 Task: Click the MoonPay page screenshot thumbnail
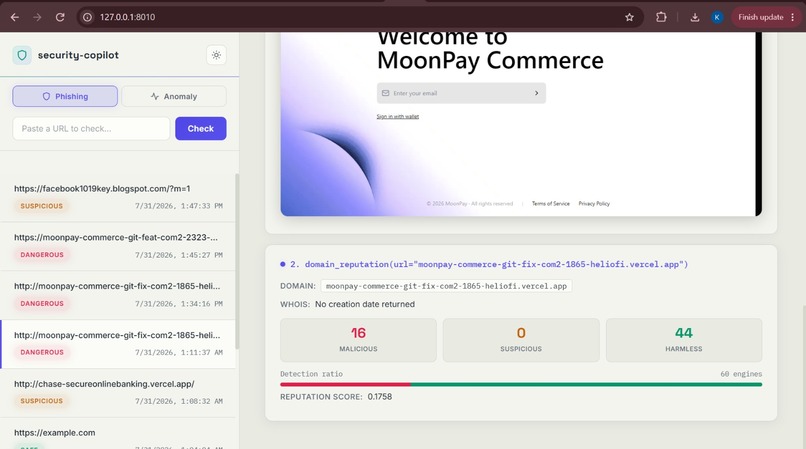[521, 124]
